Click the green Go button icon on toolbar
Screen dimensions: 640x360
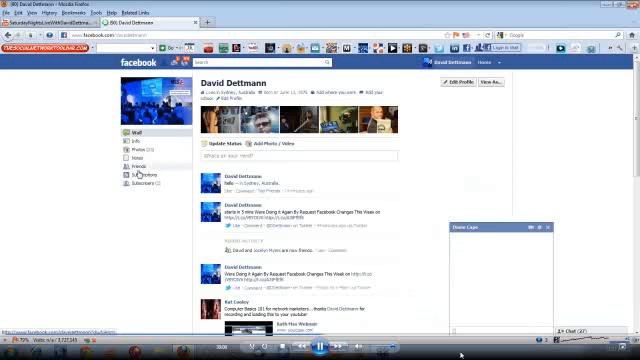[x=162, y=48]
